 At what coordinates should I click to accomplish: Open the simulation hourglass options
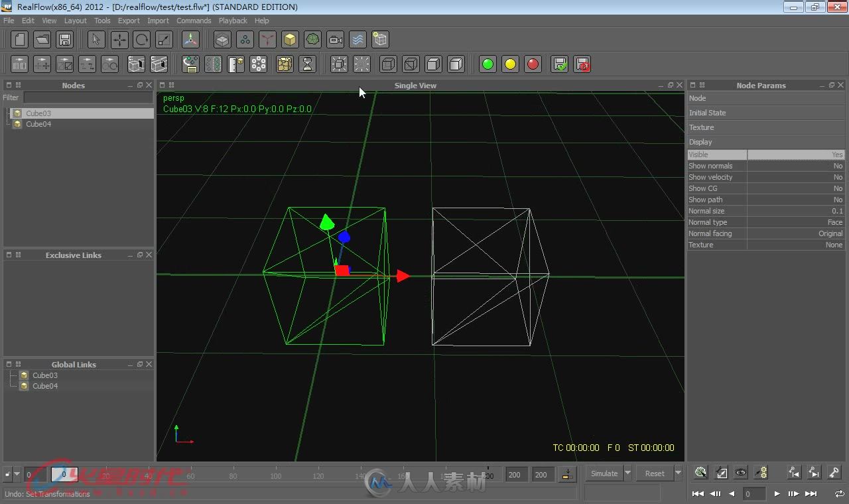tap(308, 64)
